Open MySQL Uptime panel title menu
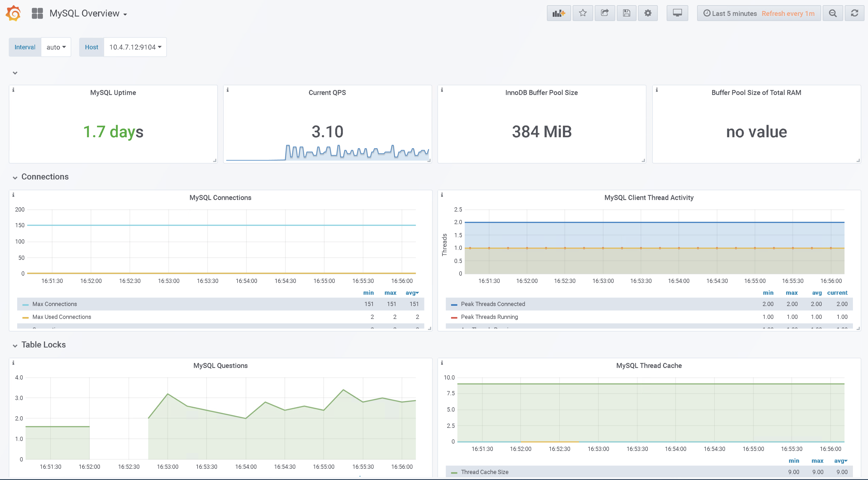Viewport: 868px width, 480px height. [113, 93]
